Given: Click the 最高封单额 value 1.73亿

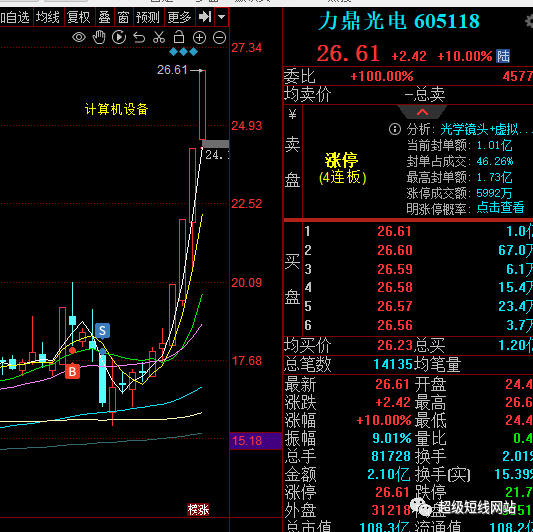Looking at the screenshot, I should [494, 177].
